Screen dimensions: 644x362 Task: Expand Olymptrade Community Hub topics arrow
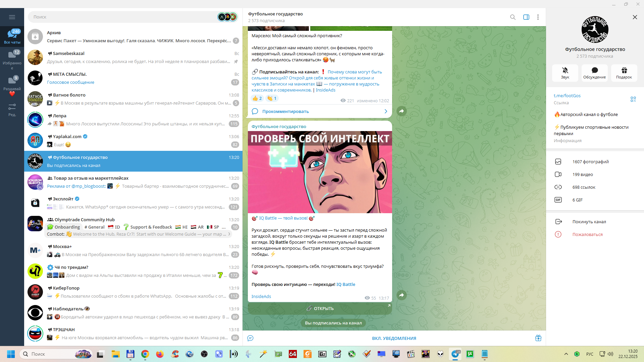(x=229, y=234)
